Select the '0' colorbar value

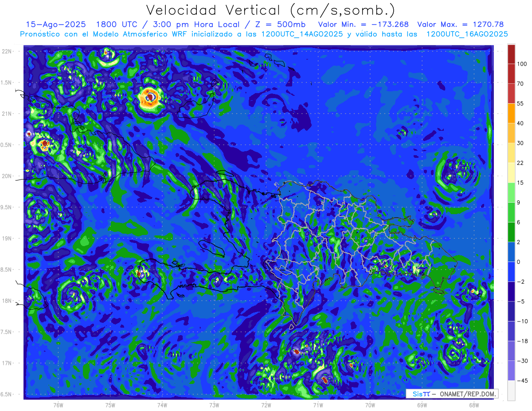[520, 262]
